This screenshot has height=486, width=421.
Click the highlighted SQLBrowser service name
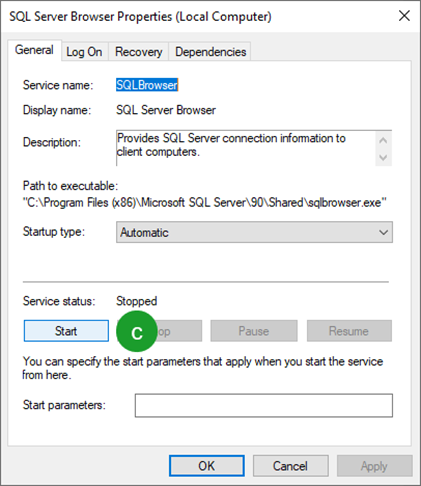pyautogui.click(x=147, y=85)
